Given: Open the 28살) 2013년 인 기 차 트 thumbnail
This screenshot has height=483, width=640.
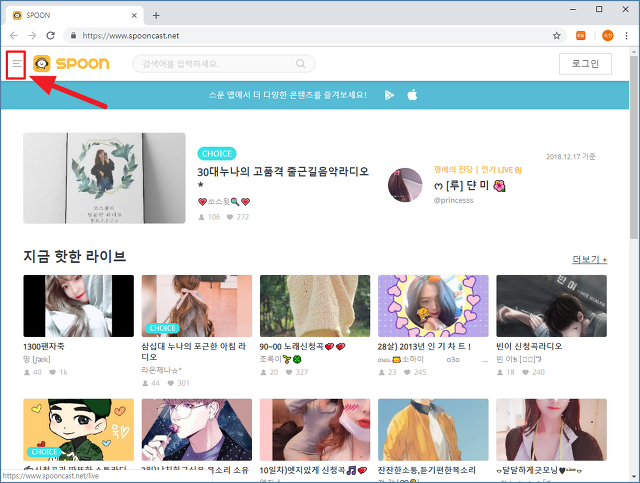Looking at the screenshot, I should (433, 306).
